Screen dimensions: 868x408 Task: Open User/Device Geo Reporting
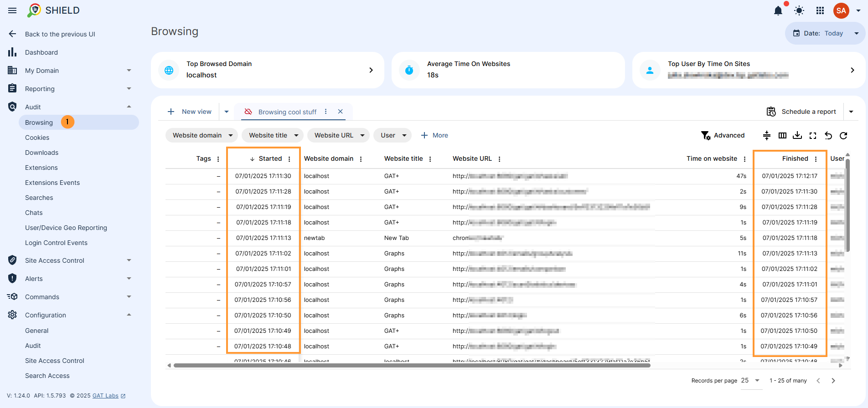click(x=66, y=228)
